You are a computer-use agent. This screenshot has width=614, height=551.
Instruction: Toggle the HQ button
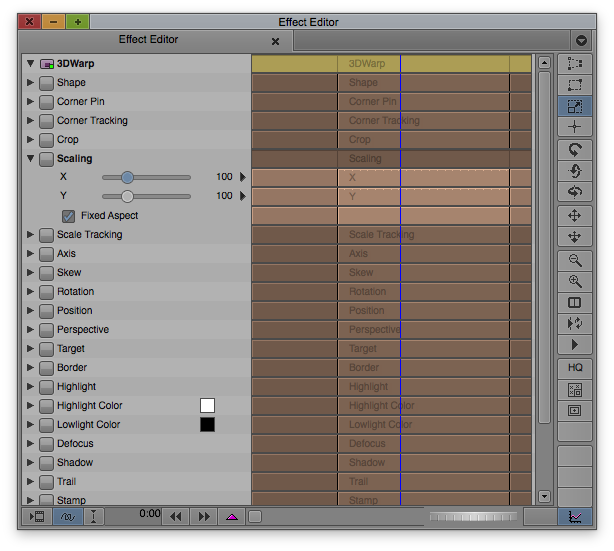coord(574,368)
